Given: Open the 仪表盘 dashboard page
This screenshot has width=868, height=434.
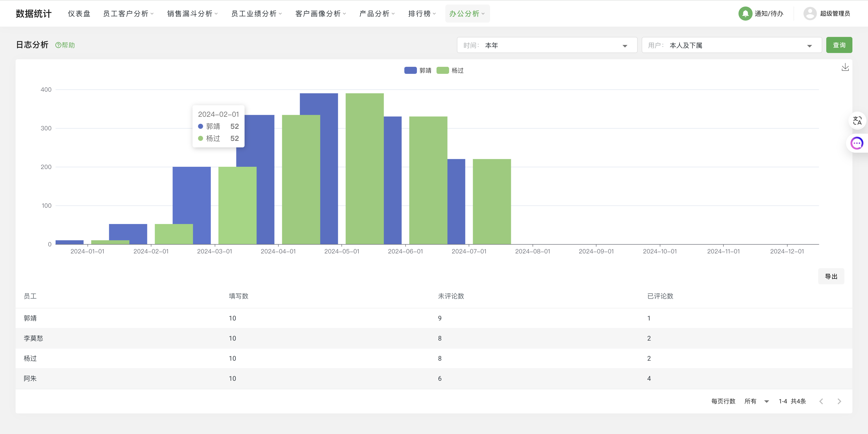Looking at the screenshot, I should point(79,14).
